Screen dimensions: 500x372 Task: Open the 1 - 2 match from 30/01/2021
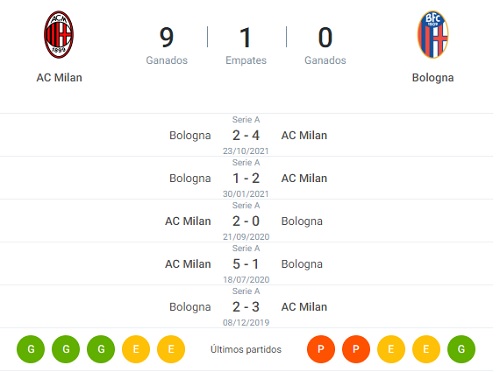[x=247, y=178]
